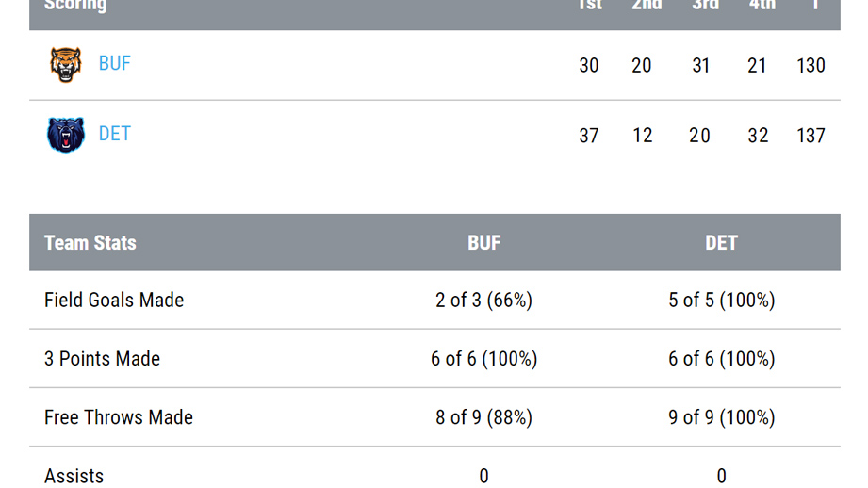Image resolution: width=868 pixels, height=488 pixels.
Task: Click DET fourth quarter score 32
Action: point(758,136)
